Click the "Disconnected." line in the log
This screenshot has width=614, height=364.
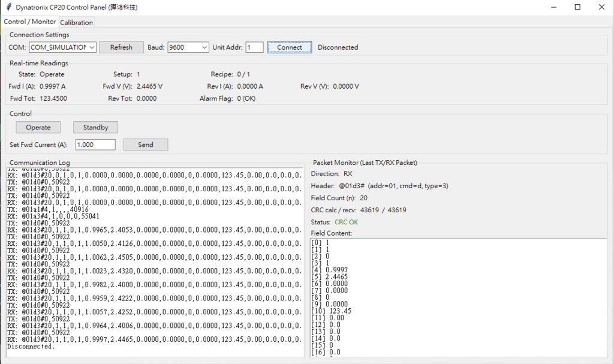click(x=31, y=347)
